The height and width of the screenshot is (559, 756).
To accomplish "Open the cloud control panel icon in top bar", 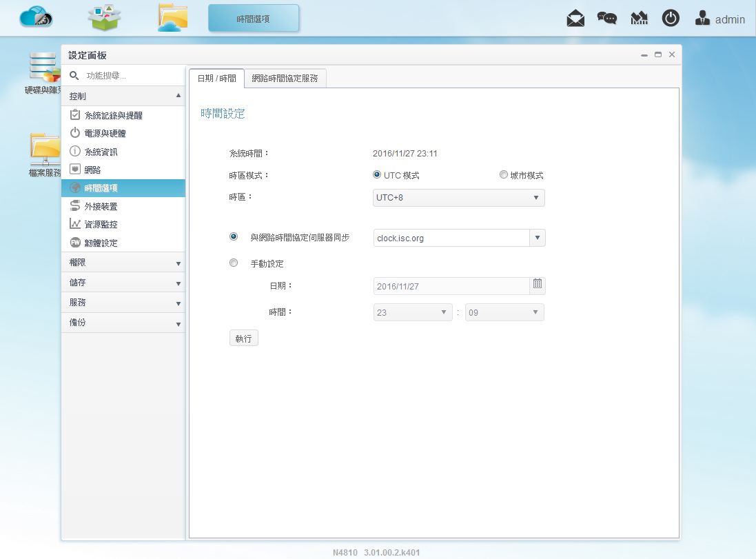I will coord(36,17).
